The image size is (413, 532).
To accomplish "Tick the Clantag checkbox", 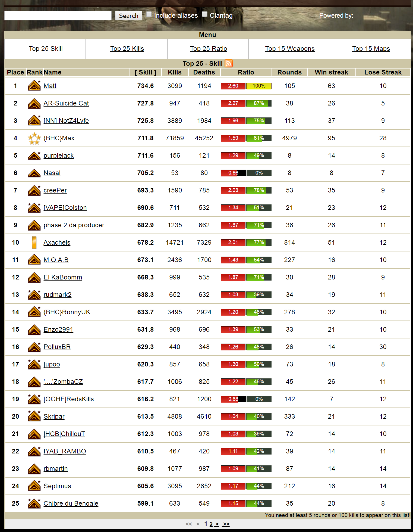I will pyautogui.click(x=205, y=14).
